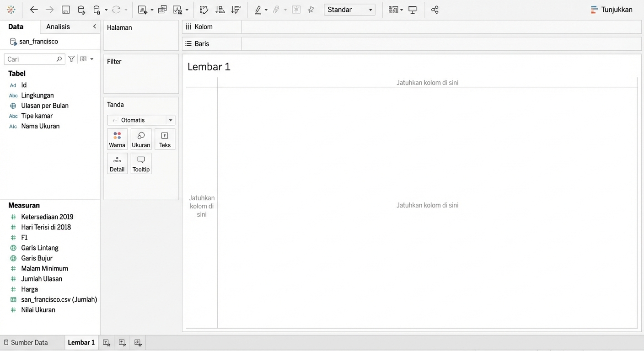Switch to the Analisis tab

[58, 27]
